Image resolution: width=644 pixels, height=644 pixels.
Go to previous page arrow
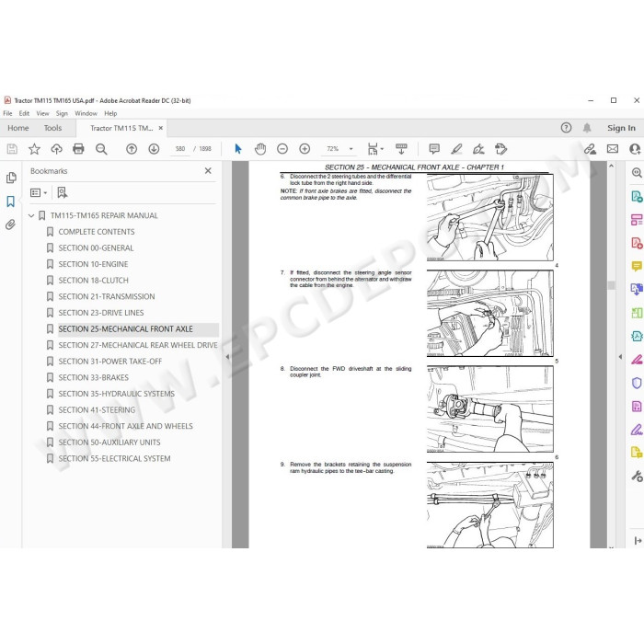tap(132, 149)
